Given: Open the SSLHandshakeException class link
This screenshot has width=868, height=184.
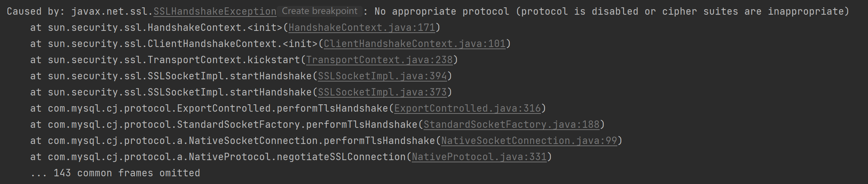Looking at the screenshot, I should (x=215, y=11).
